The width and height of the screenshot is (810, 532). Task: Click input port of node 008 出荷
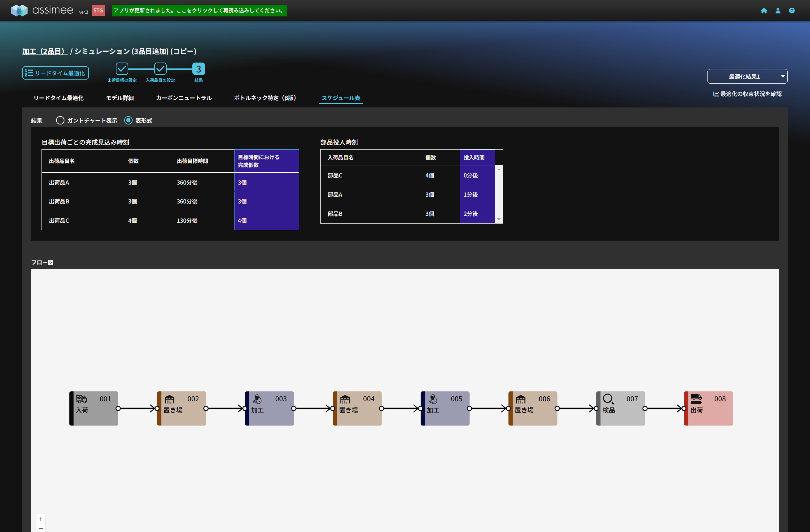[x=684, y=408]
